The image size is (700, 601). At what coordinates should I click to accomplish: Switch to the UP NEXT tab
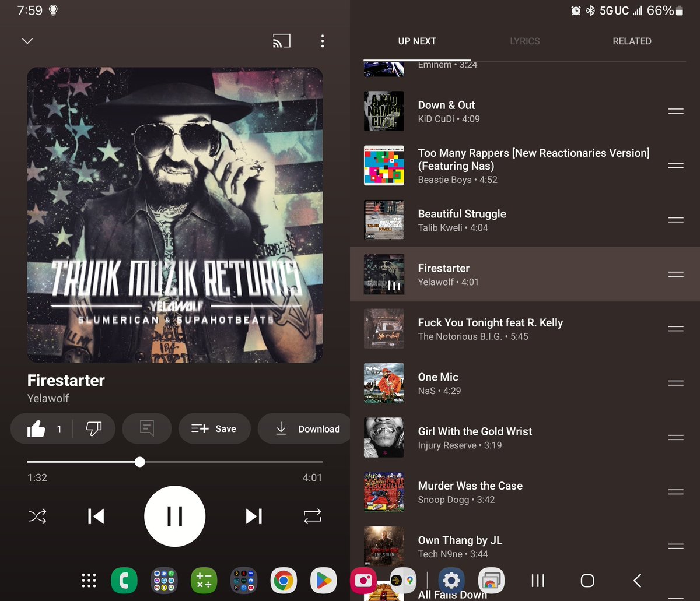point(417,41)
